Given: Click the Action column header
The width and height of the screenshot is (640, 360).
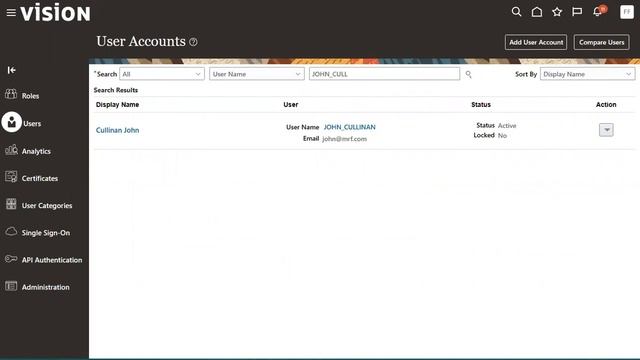Looking at the screenshot, I should coord(606,104).
